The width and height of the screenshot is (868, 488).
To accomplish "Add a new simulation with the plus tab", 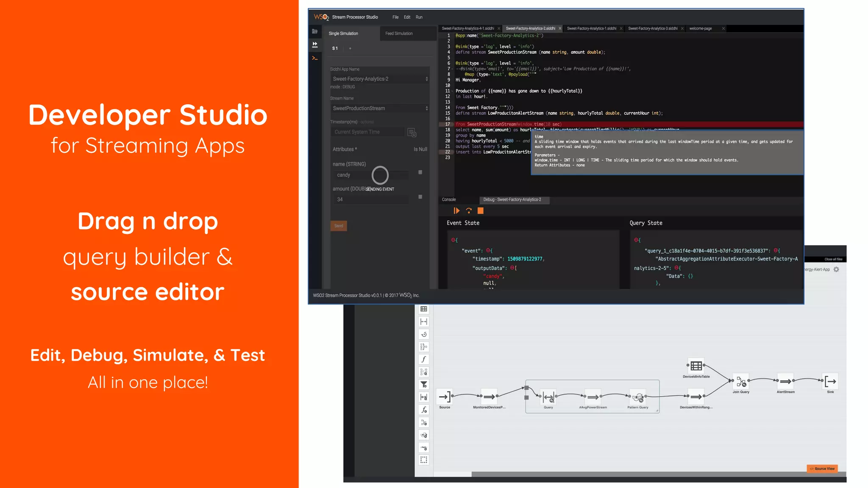I will point(350,48).
